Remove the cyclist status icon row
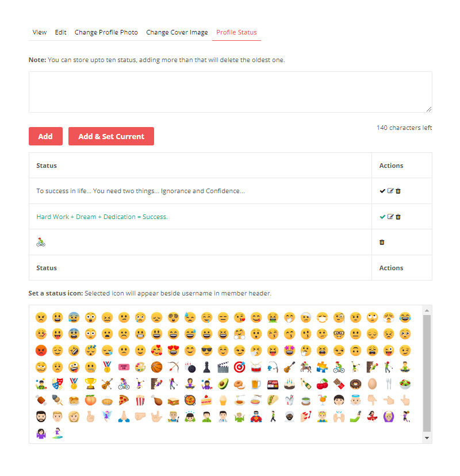This screenshot has width=460, height=476. pos(382,242)
